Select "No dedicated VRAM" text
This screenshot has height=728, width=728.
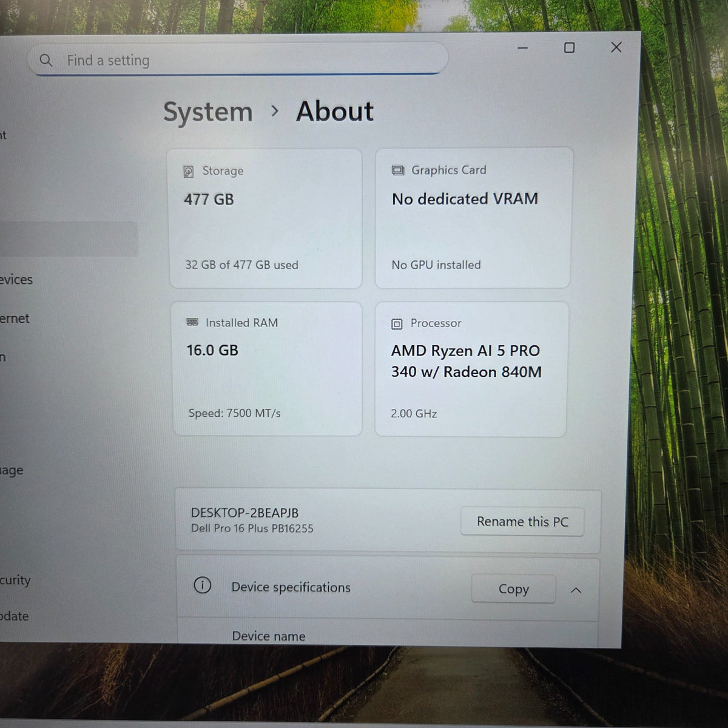click(465, 199)
